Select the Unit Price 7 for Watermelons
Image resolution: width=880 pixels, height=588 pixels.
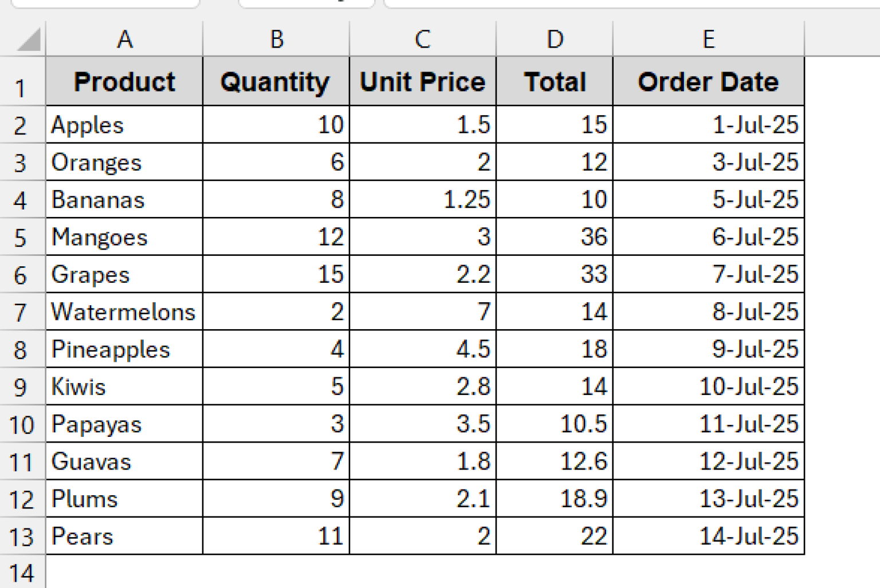point(422,312)
